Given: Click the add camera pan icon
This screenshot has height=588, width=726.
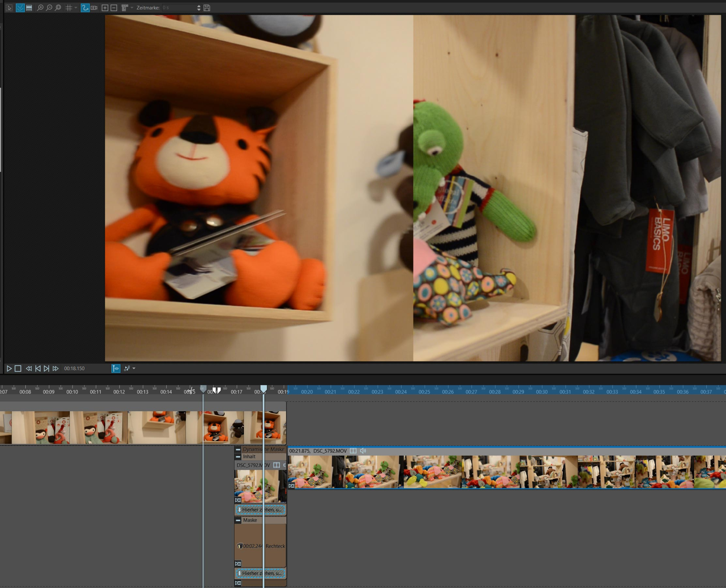Looking at the screenshot, I should (94, 8).
